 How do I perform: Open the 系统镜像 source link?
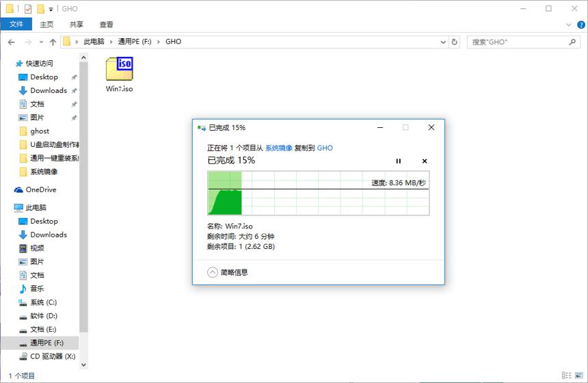[x=279, y=148]
